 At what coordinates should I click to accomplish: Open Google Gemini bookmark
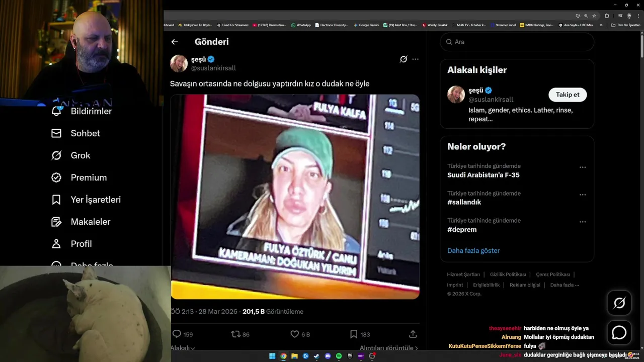pos(366,25)
